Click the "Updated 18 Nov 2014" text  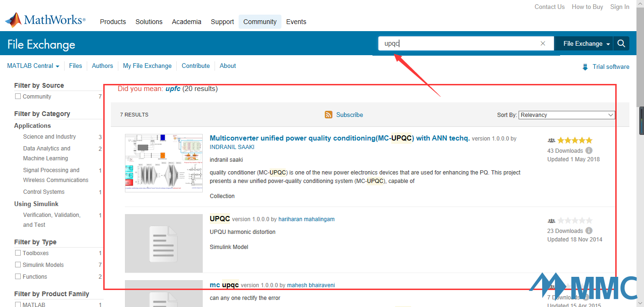pos(575,240)
